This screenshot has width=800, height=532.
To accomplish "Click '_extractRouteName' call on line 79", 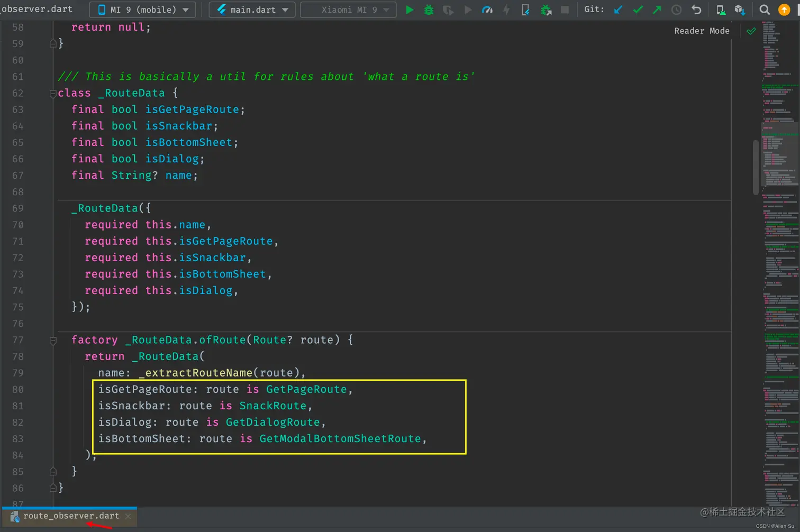I will pyautogui.click(x=195, y=373).
